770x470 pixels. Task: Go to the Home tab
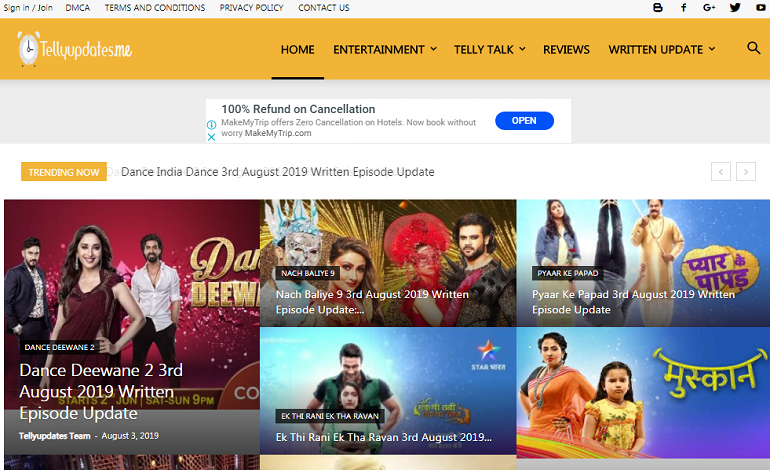[297, 50]
